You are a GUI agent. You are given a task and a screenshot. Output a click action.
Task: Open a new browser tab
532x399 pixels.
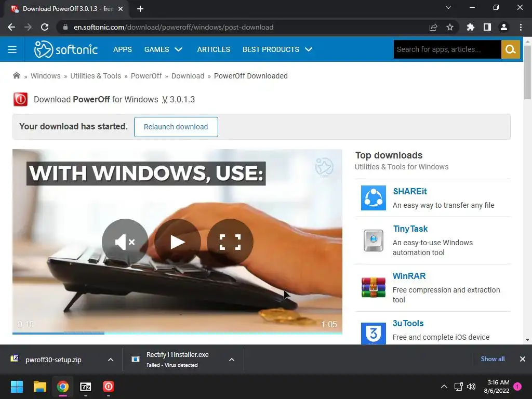[x=140, y=9]
